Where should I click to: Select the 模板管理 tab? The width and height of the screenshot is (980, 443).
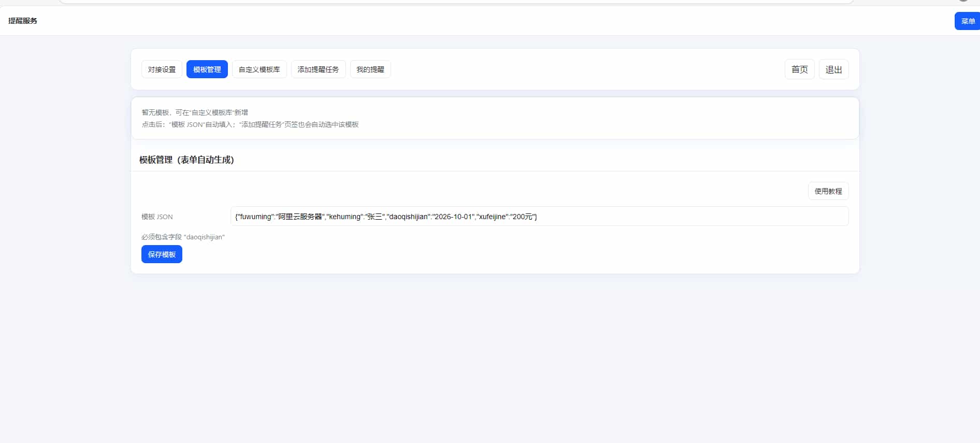pos(207,69)
